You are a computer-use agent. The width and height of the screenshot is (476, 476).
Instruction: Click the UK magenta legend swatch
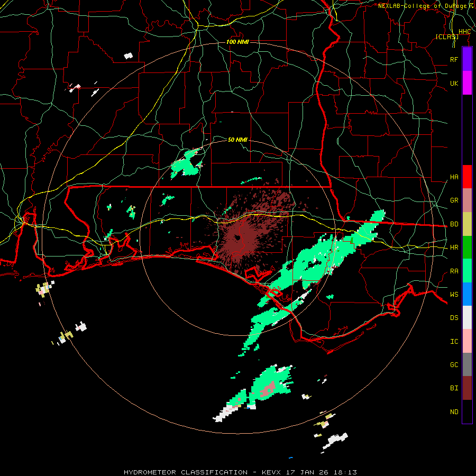[467, 83]
